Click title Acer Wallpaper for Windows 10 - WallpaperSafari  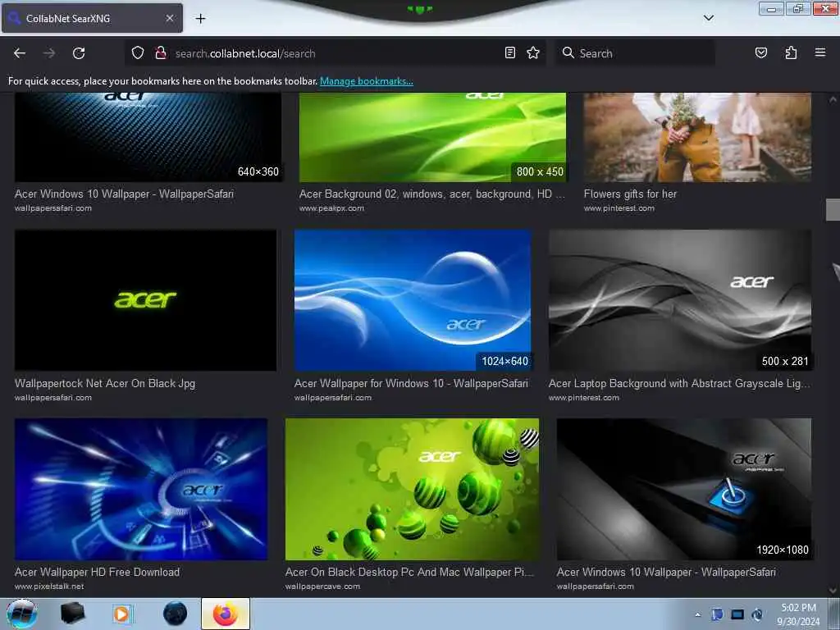coord(411,384)
